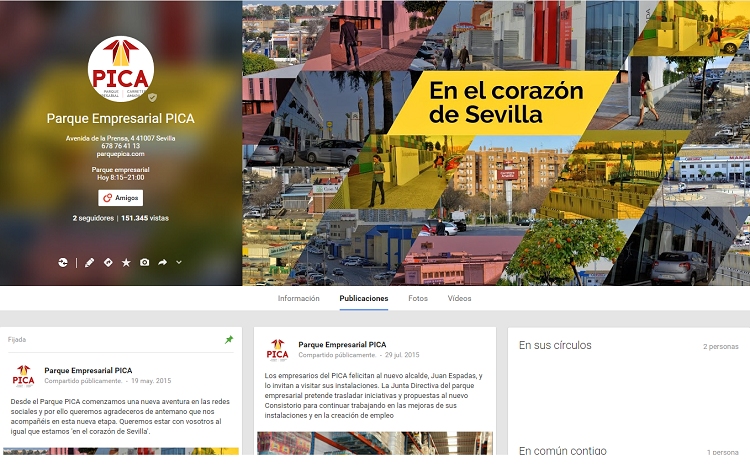Viewport: 750px width, 468px height.
Task: Click the camera add-photo icon
Action: (x=144, y=262)
